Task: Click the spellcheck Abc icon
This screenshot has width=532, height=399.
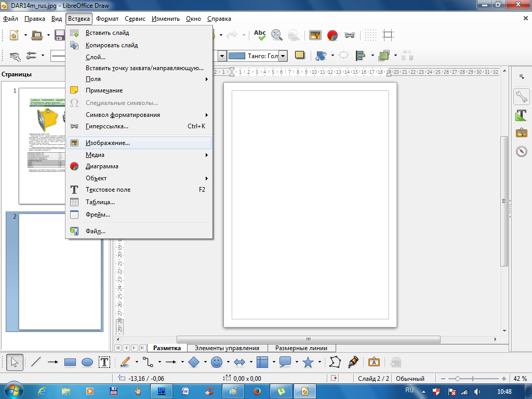Action: point(260,35)
